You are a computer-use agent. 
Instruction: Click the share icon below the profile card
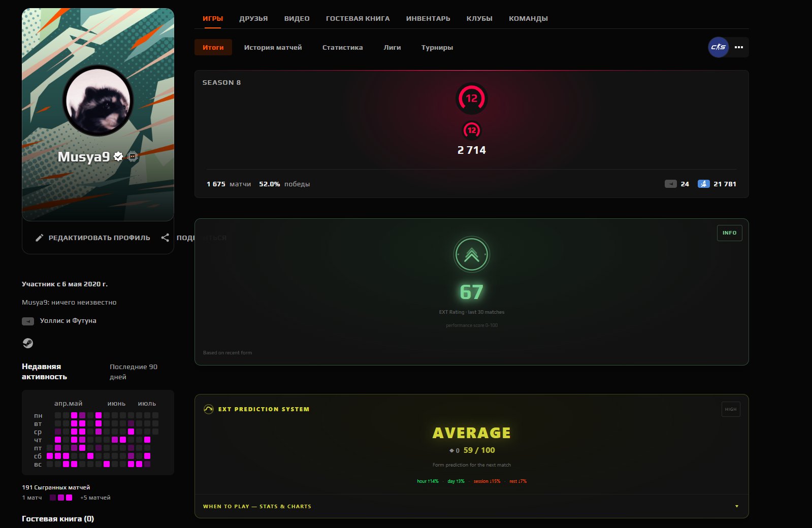165,238
